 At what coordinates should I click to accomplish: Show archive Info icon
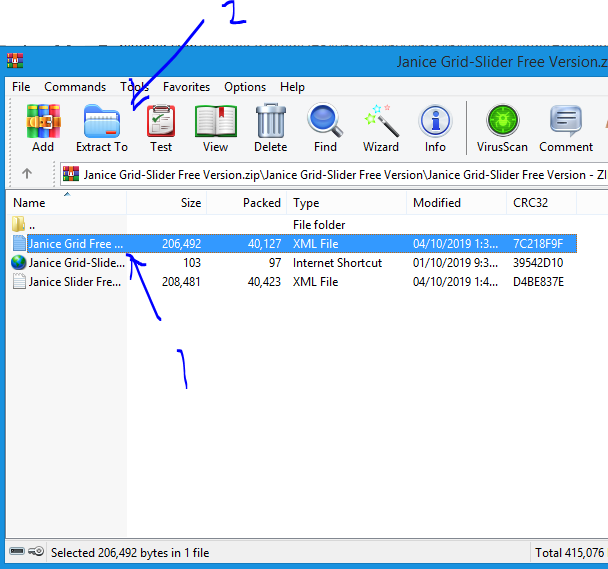(435, 121)
